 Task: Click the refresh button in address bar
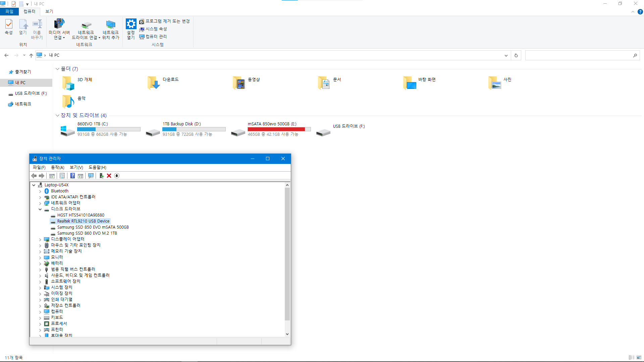(516, 56)
